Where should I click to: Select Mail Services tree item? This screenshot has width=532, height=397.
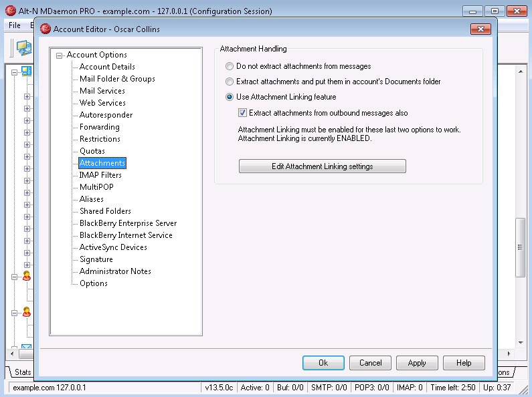click(102, 91)
